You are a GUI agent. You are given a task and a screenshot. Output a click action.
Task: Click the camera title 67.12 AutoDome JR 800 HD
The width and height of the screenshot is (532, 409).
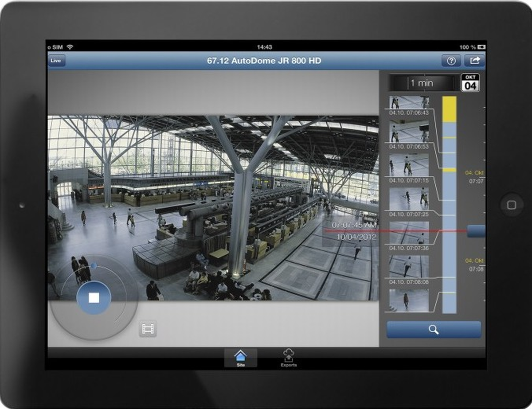[x=264, y=61]
